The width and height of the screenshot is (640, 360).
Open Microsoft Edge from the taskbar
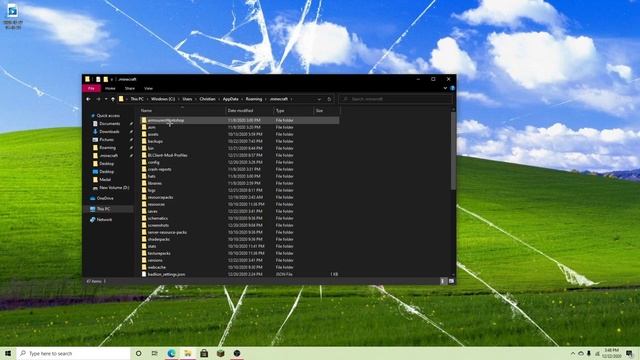pyautogui.click(x=171, y=353)
